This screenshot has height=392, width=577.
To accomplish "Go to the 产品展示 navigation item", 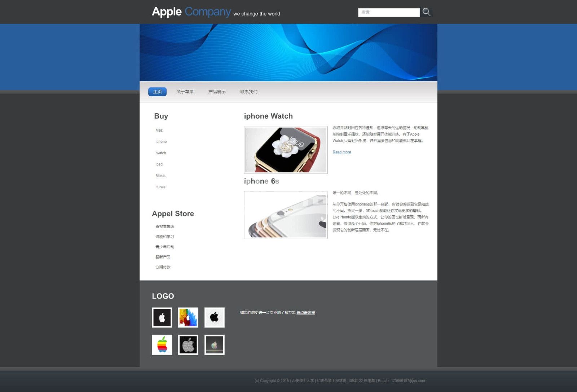I will [217, 92].
